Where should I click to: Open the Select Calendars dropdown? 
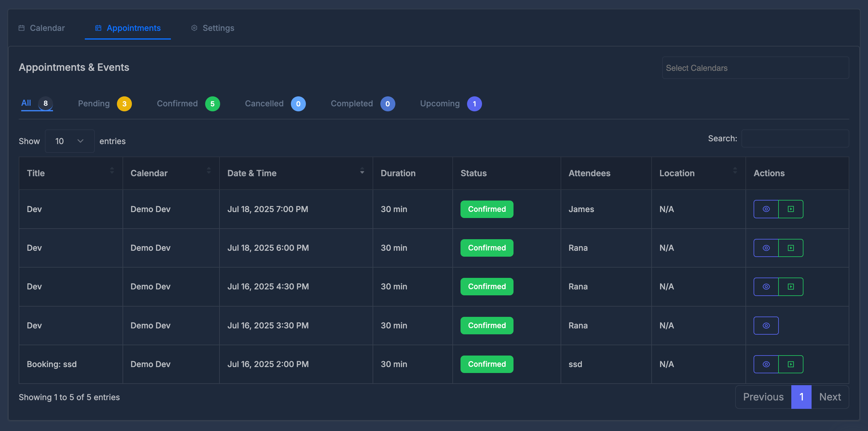pos(755,68)
